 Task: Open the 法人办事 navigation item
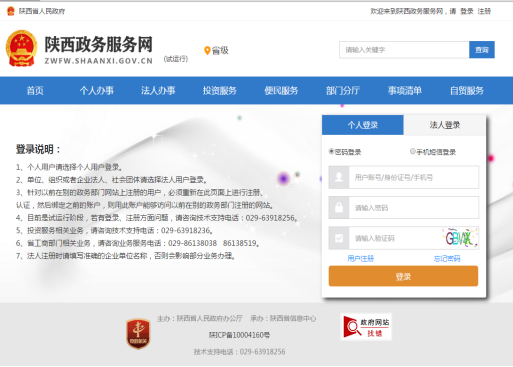pyautogui.click(x=158, y=91)
